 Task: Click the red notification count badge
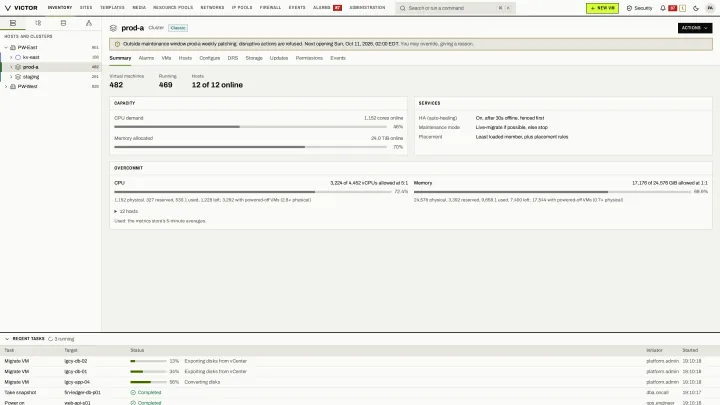tap(673, 8)
